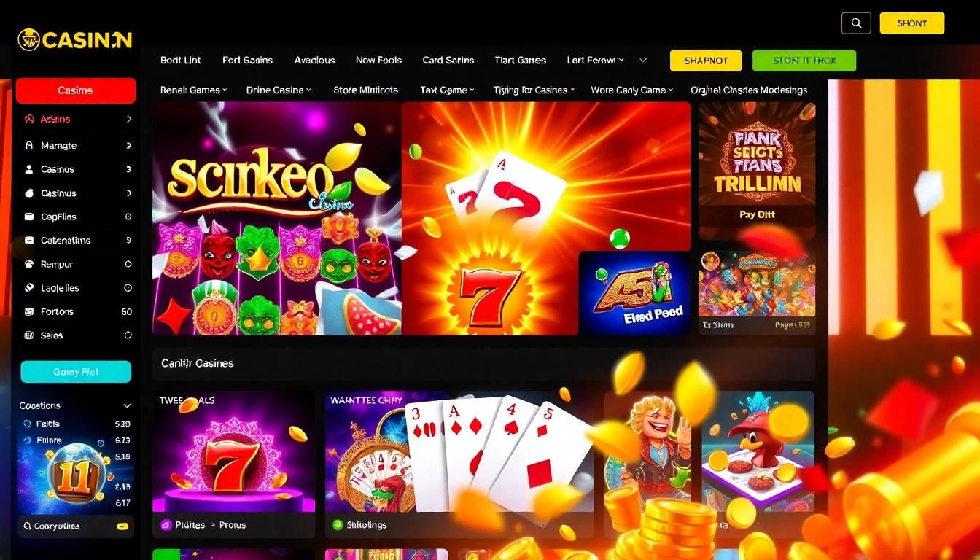Expand the Renell Games dropdown

point(194,90)
